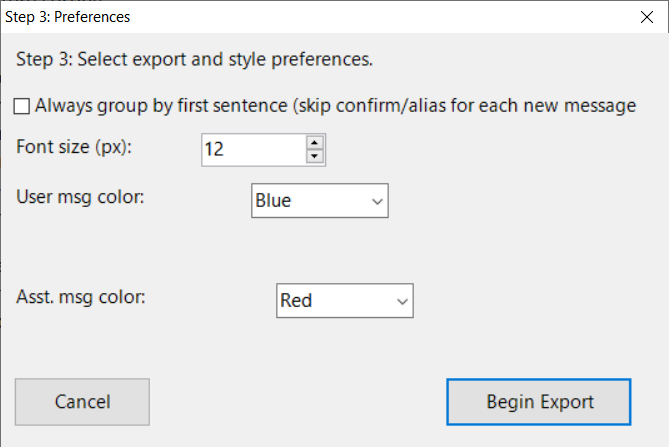
Task: Open the User msg color dropdown
Action: 319,201
